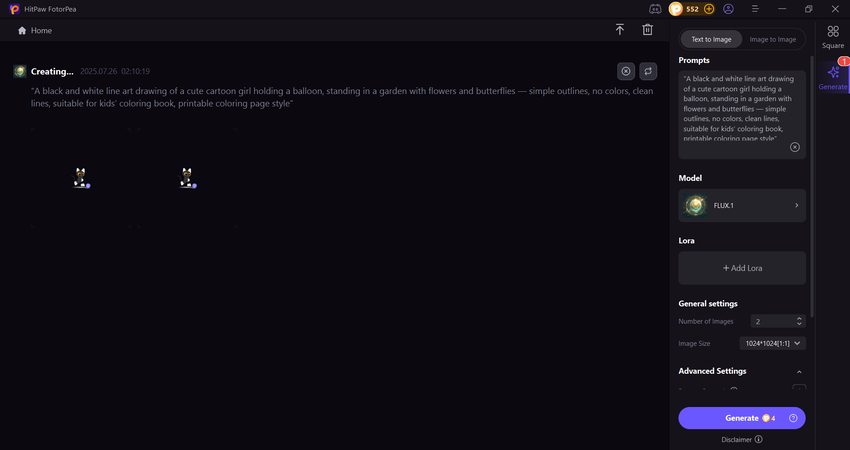Add more coins with plus icon
The image size is (850, 450).
click(709, 9)
